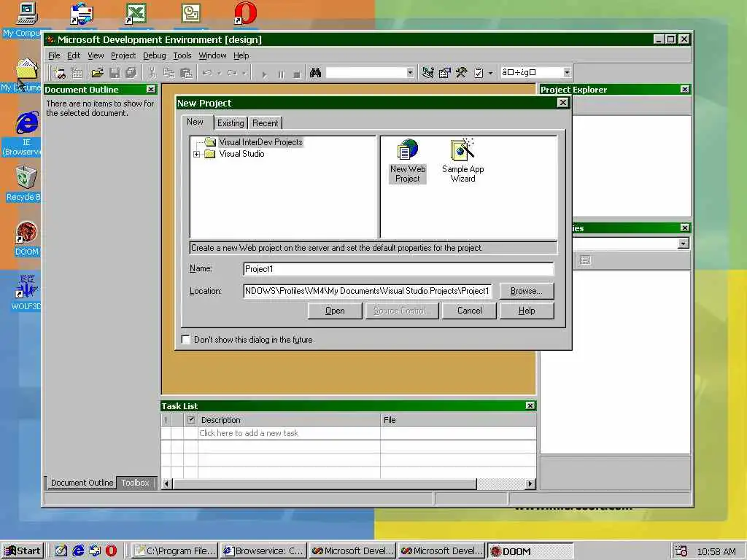
Task: Click the Internet Explorer quick launch icon
Action: (x=77, y=551)
